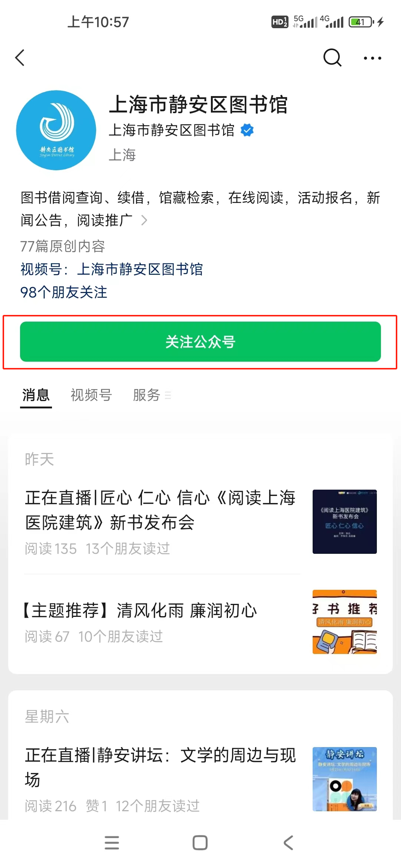Open article 正在直播|匠心 仁心 信心

(160, 510)
